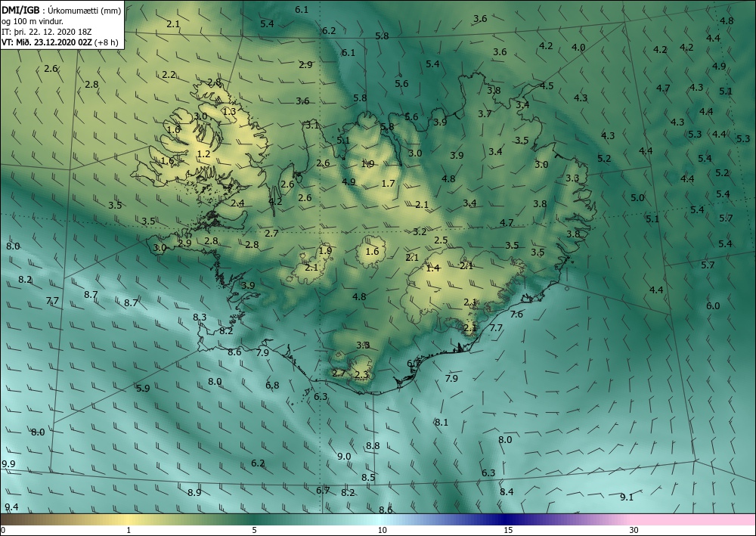Click the dark navy segment of the color bar
Screen dimensions: 756x536
pyautogui.click(x=507, y=519)
